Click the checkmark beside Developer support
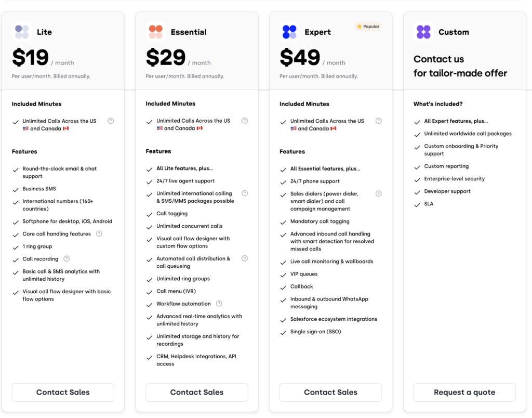The image size is (532, 418). pos(417,192)
